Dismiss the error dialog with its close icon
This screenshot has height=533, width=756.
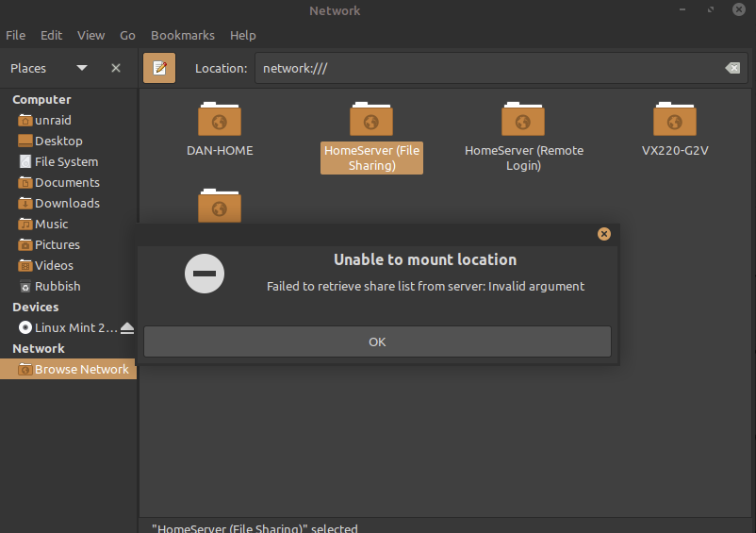(603, 234)
